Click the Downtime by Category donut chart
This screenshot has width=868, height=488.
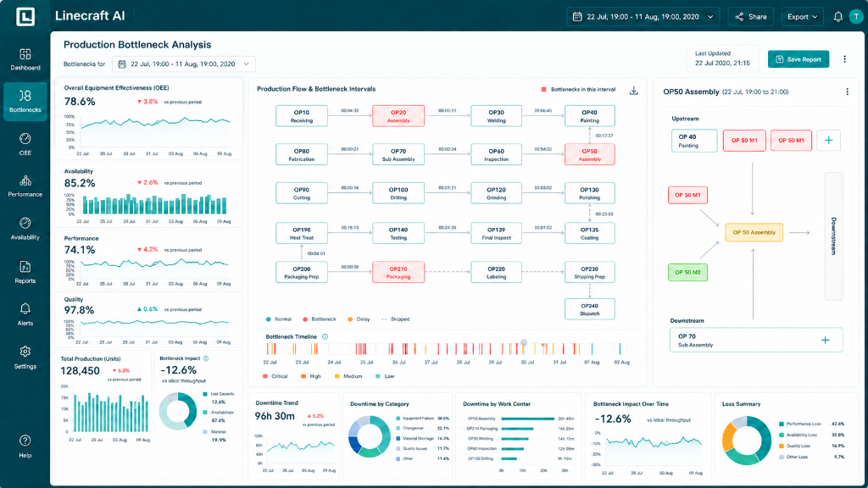click(370, 436)
